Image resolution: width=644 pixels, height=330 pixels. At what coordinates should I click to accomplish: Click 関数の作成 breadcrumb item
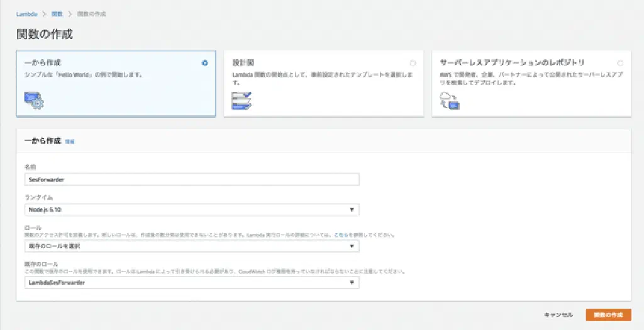coord(92,14)
